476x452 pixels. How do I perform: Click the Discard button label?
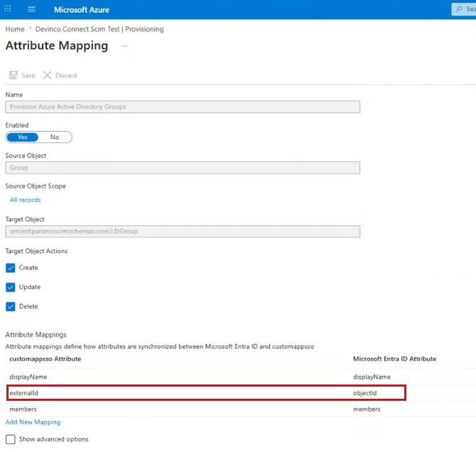66,75
